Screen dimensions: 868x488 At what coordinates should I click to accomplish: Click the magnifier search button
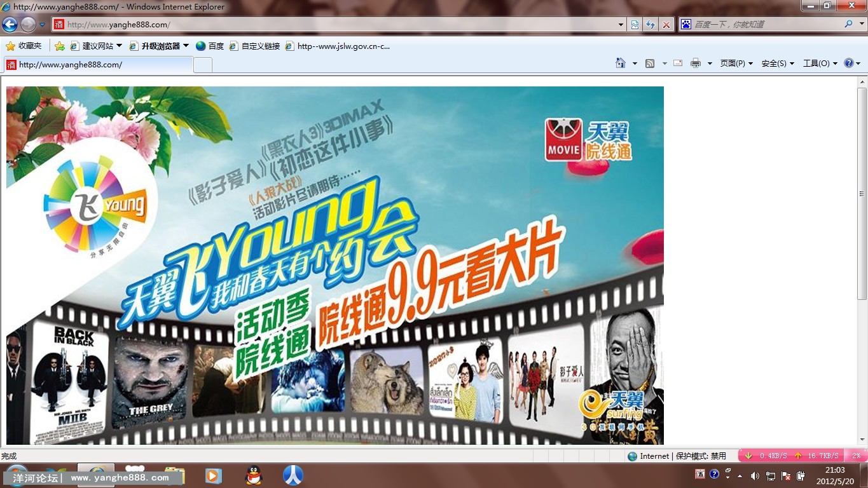click(848, 24)
